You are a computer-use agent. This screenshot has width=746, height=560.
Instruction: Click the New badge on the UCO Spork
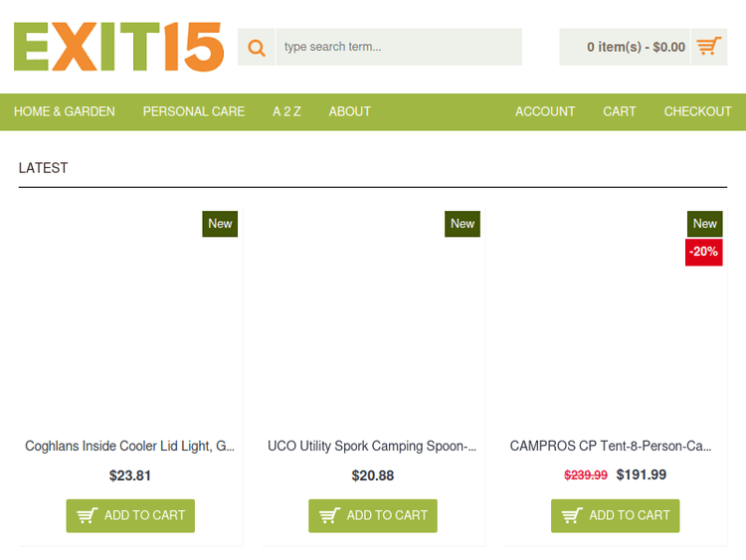click(463, 224)
